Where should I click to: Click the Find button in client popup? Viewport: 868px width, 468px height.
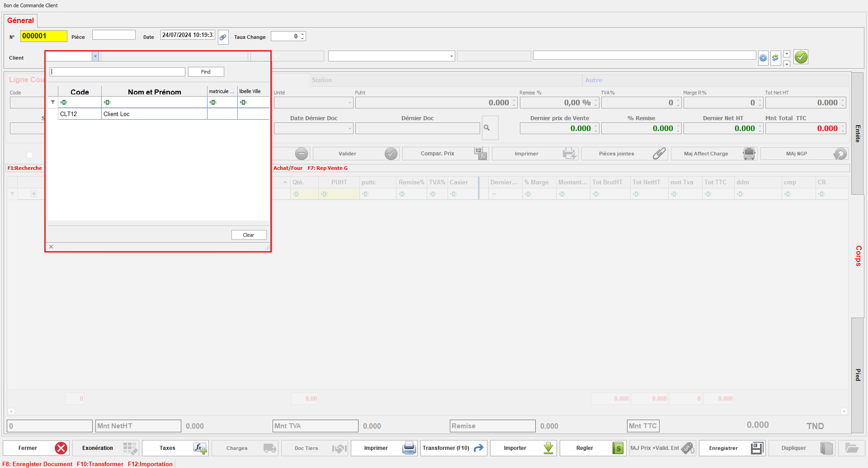click(206, 72)
